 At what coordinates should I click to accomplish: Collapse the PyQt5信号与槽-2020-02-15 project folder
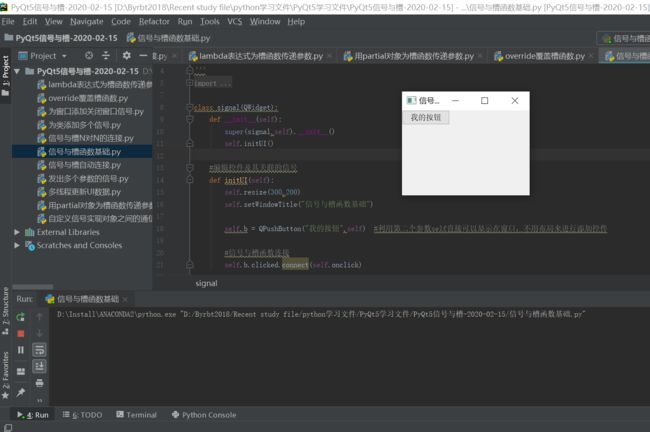pyautogui.click(x=17, y=72)
